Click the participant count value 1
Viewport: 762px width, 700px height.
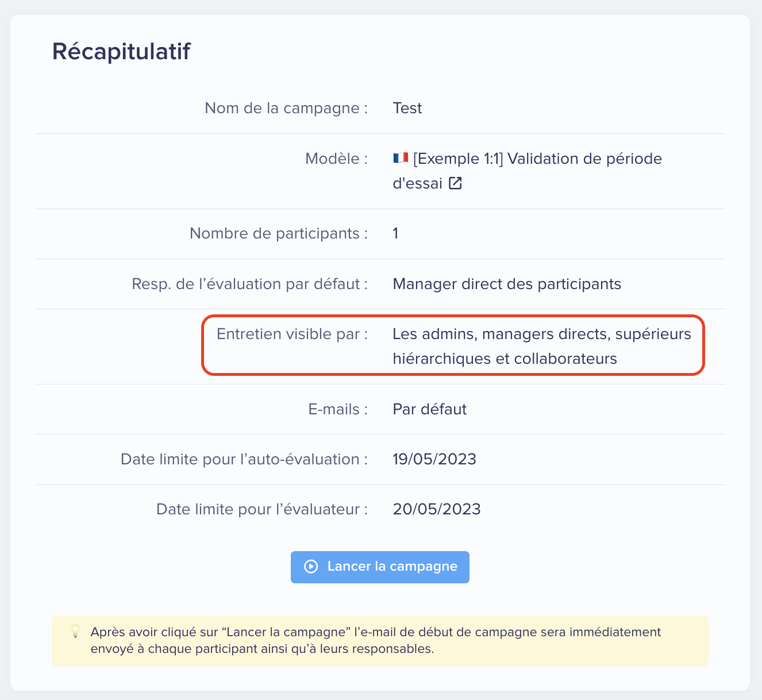point(395,233)
